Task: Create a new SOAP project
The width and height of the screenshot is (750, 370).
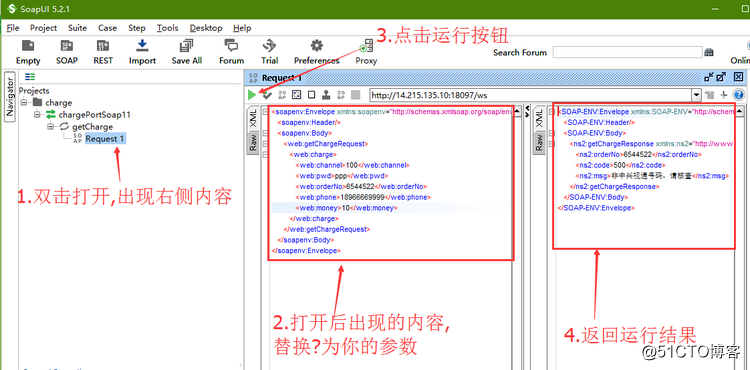Action: (x=66, y=52)
